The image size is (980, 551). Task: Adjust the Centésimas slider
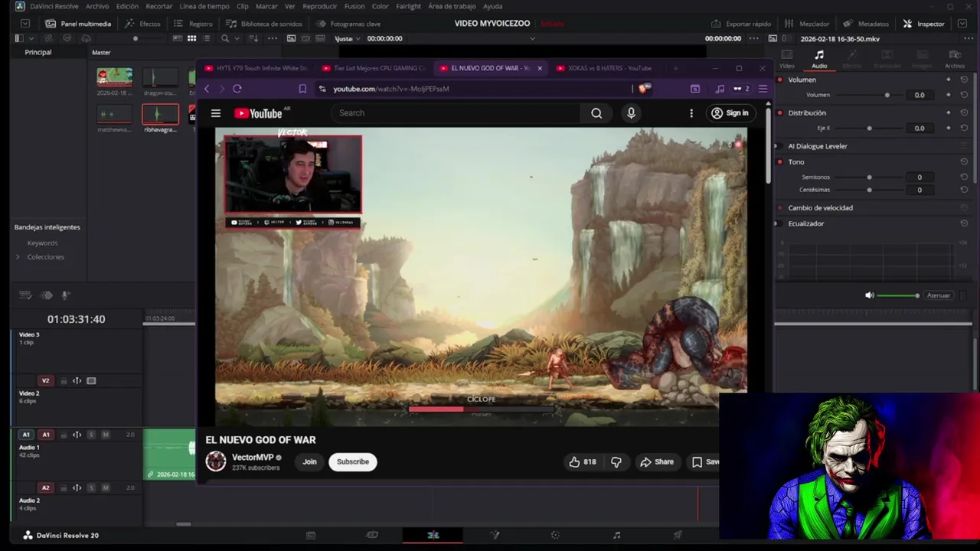point(869,190)
